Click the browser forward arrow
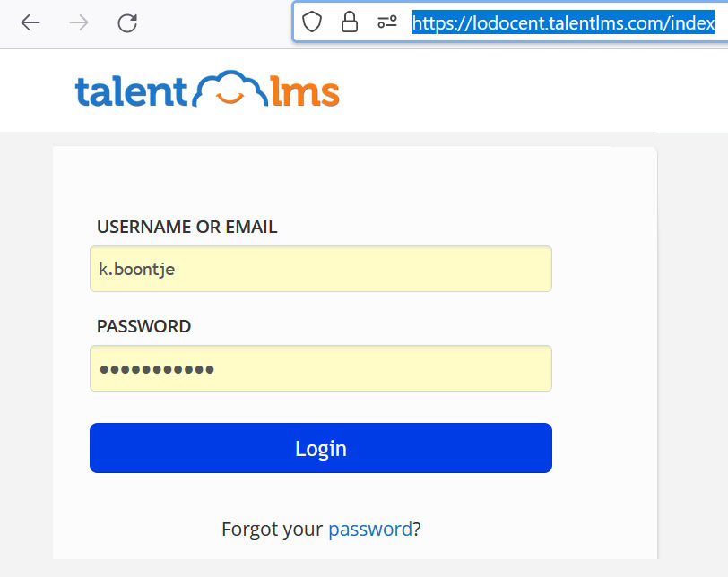The width and height of the screenshot is (728, 577). pyautogui.click(x=79, y=23)
